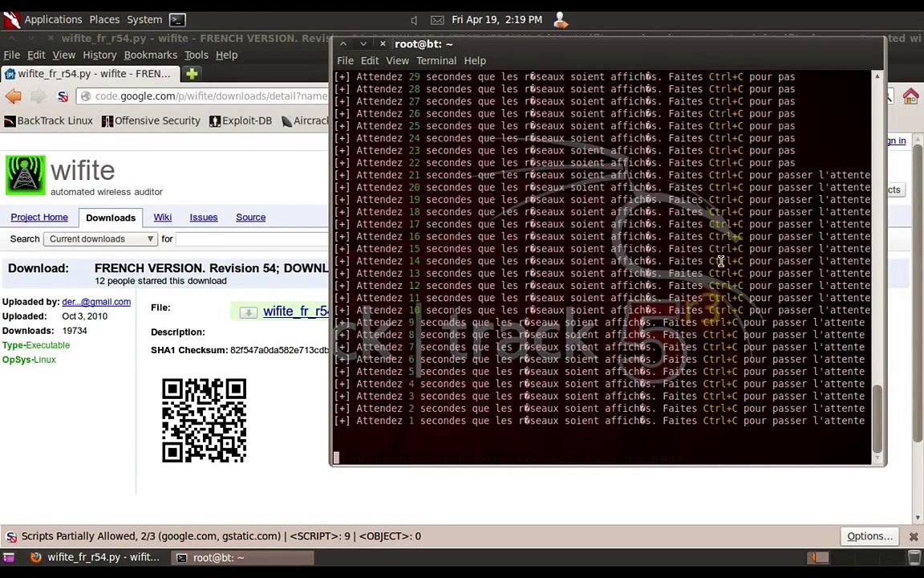Open Firefox View menu

tap(63, 55)
